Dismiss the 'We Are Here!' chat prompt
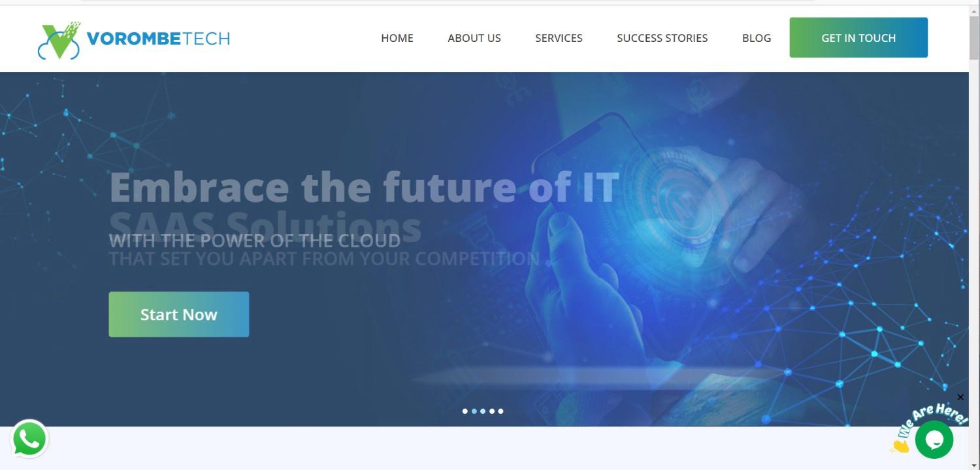Image resolution: width=980 pixels, height=470 pixels. pyautogui.click(x=960, y=397)
